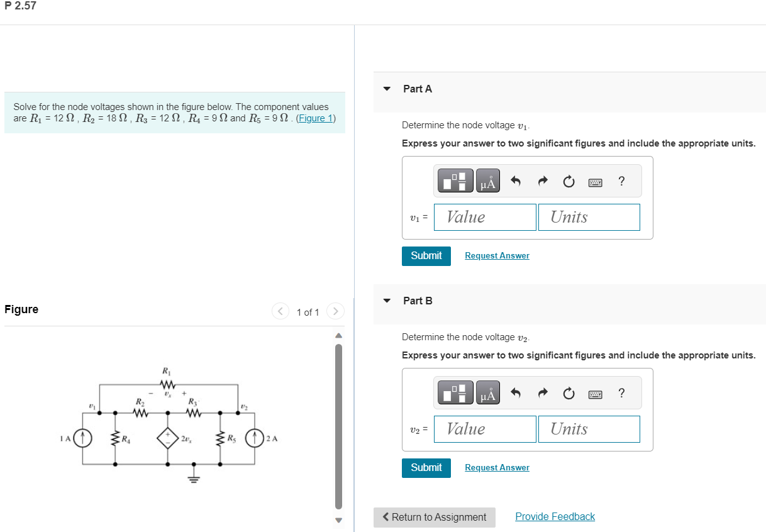The height and width of the screenshot is (532, 766).
Task: Click the previous figure arrow
Action: pos(280,311)
